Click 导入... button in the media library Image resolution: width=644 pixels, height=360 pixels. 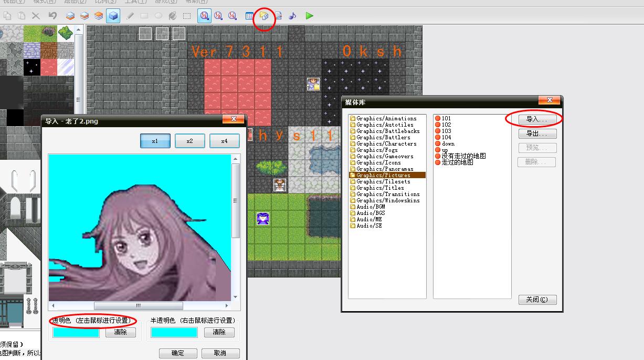tap(536, 120)
